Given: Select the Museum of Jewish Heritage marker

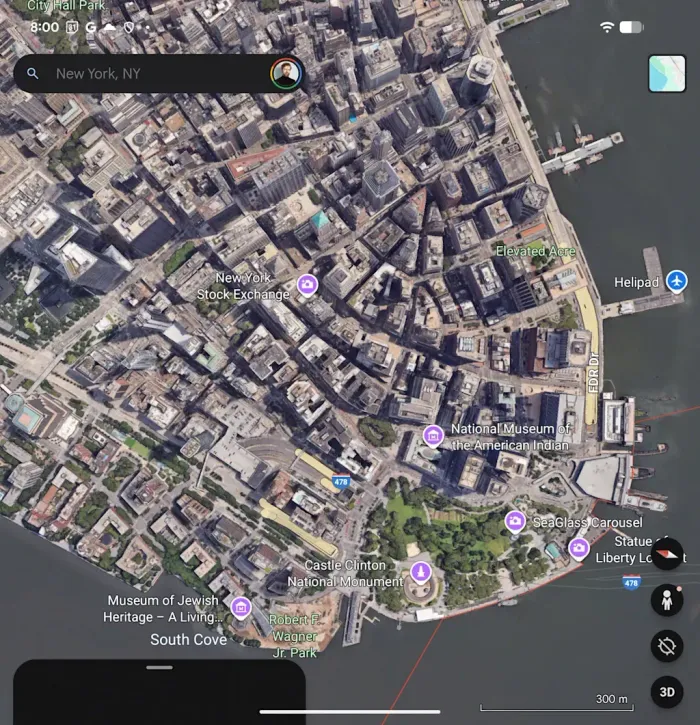Looking at the screenshot, I should [x=240, y=607].
